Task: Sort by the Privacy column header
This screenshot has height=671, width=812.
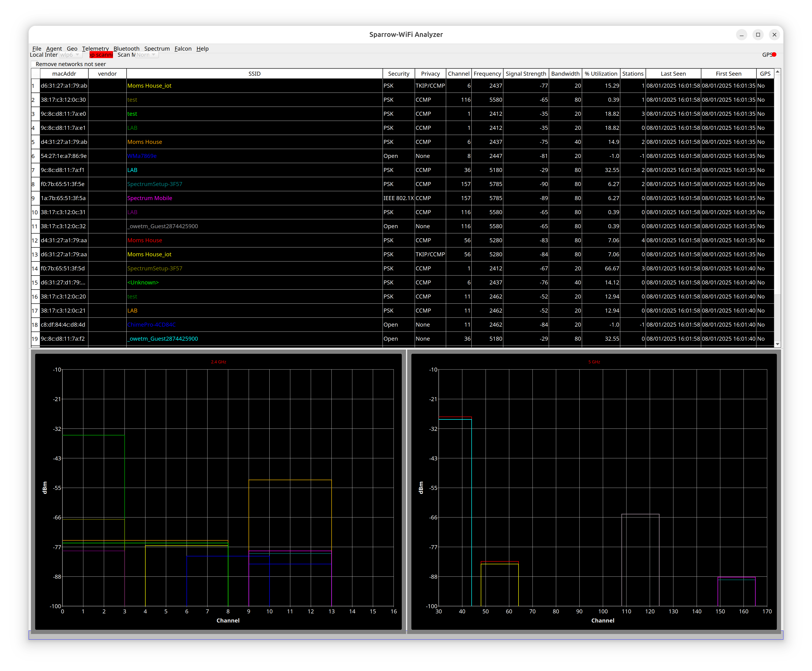Action: coord(430,74)
